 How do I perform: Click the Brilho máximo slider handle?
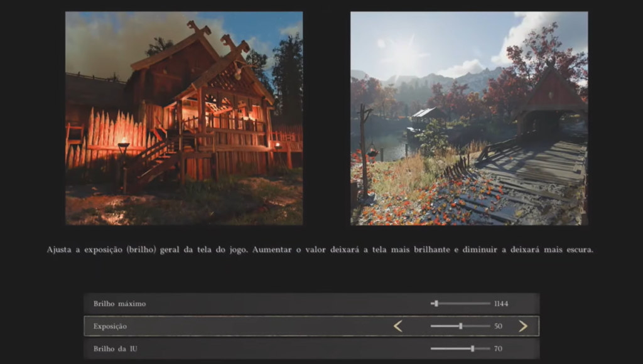(436, 304)
